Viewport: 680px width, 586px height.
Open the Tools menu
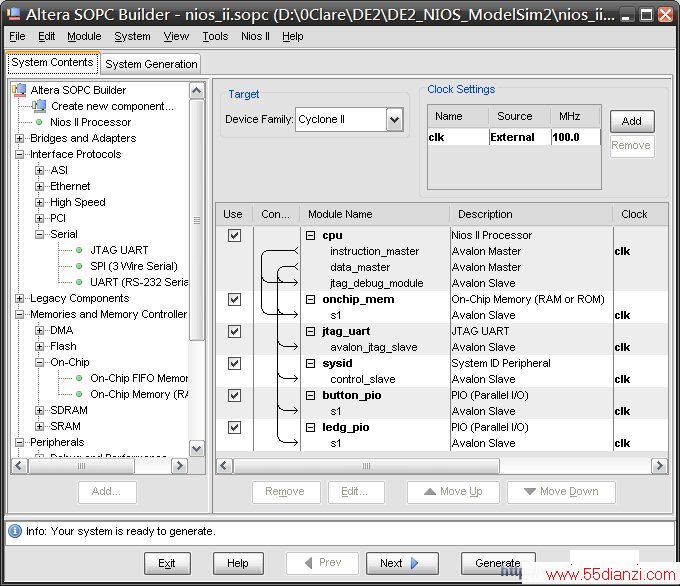(x=215, y=36)
